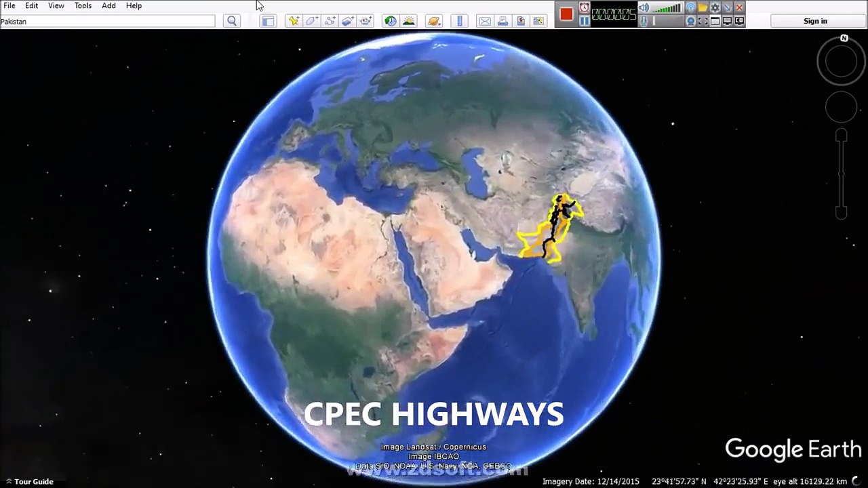Select region capture mode icon
The width and height of the screenshot is (868, 488).
point(703,21)
